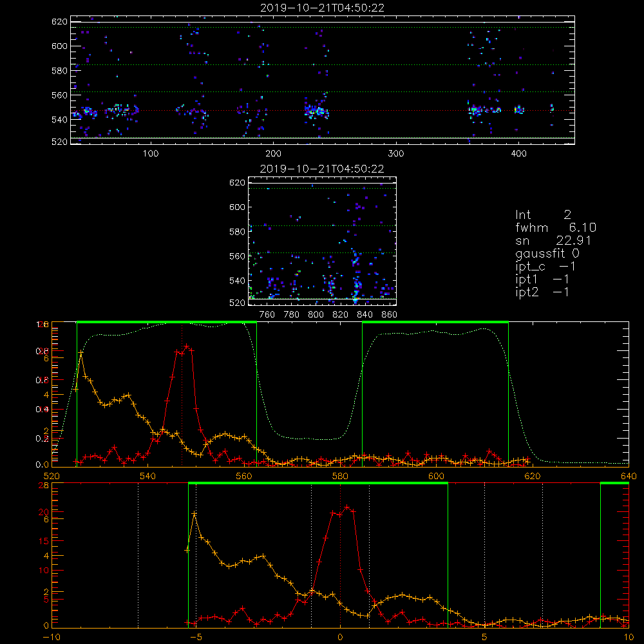Click y-axis label 28 on bottom plot
The width and height of the screenshot is (644, 644).
click(x=44, y=486)
